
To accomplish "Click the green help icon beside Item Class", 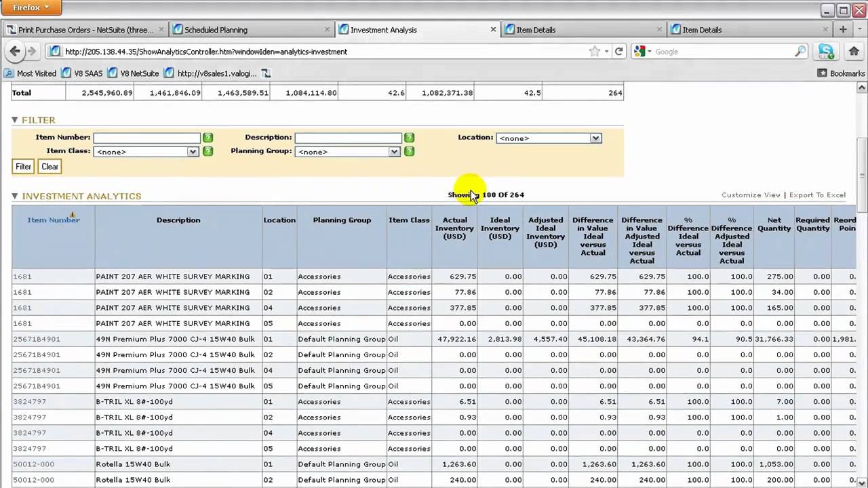I will (x=208, y=151).
